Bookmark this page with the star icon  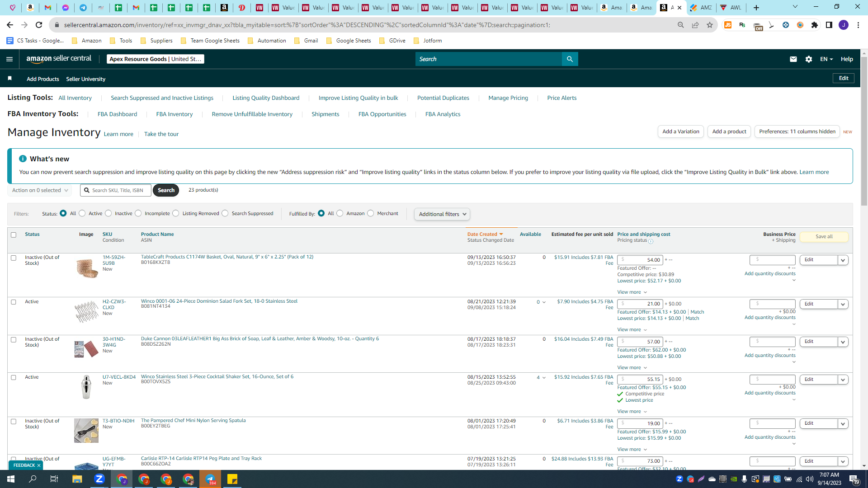click(710, 25)
